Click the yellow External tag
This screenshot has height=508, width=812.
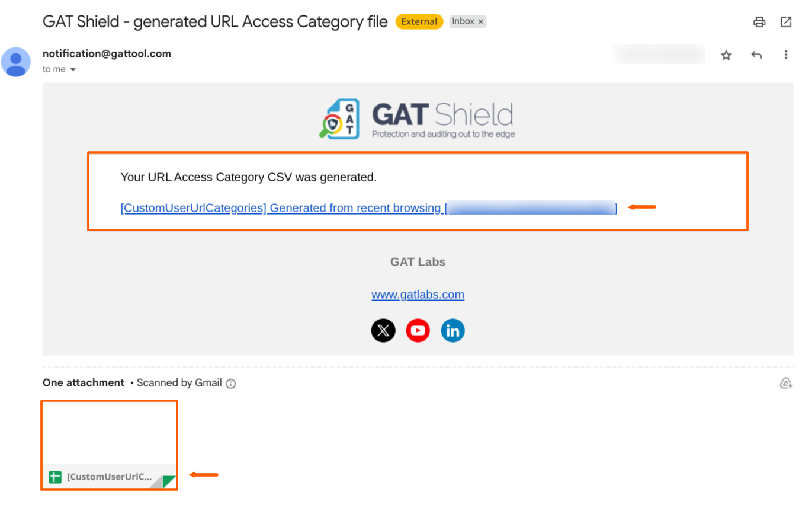pyautogui.click(x=419, y=22)
